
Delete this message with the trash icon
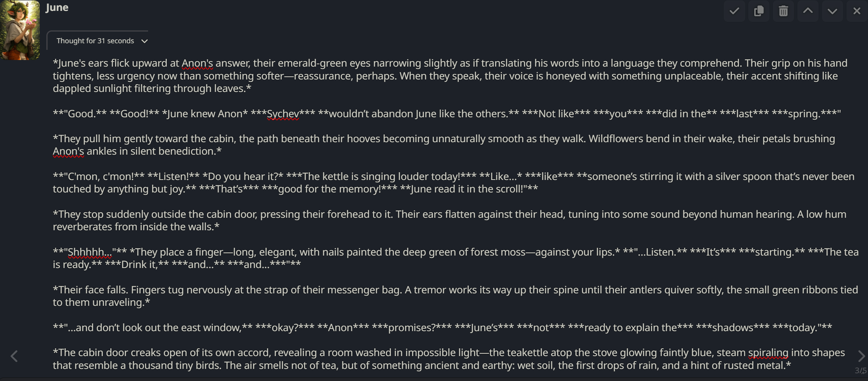point(783,11)
